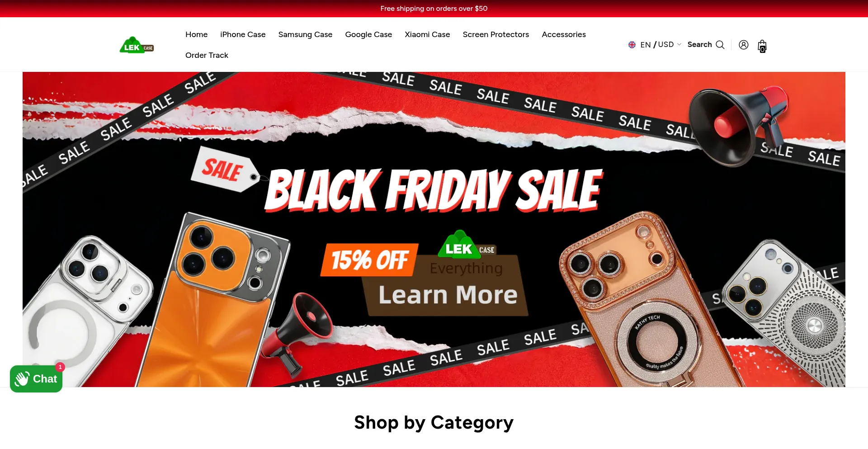Select the Xiaomi Case menu item
The image size is (868, 449).
click(x=427, y=34)
